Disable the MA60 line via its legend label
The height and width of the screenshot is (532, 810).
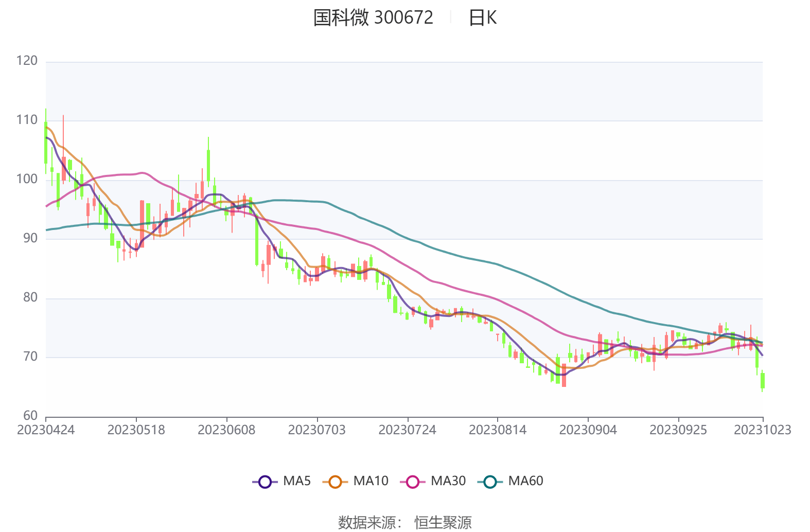click(525, 481)
